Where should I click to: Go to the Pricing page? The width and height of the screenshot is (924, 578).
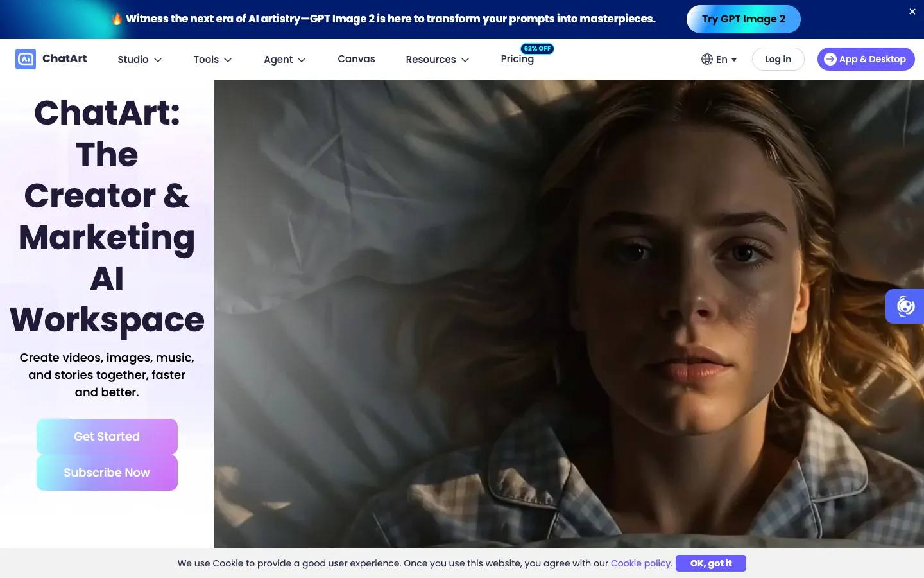tap(517, 58)
